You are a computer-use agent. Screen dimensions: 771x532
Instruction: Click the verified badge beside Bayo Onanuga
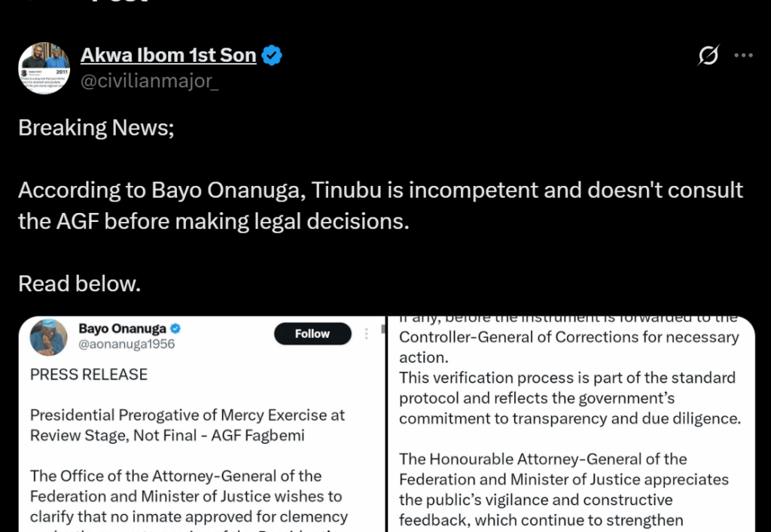click(x=175, y=329)
